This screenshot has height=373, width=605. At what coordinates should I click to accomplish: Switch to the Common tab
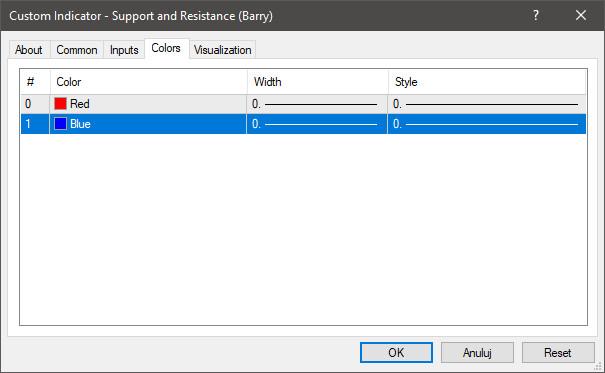pos(77,50)
